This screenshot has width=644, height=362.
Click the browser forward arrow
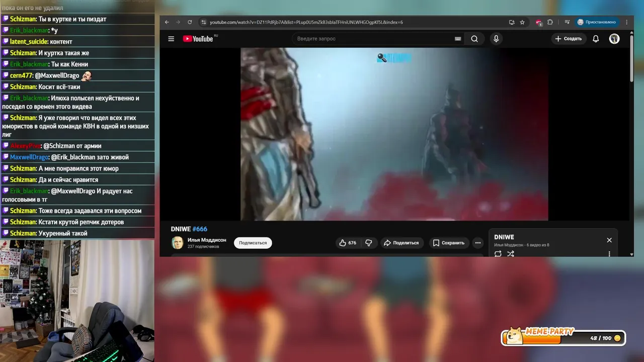pyautogui.click(x=178, y=22)
